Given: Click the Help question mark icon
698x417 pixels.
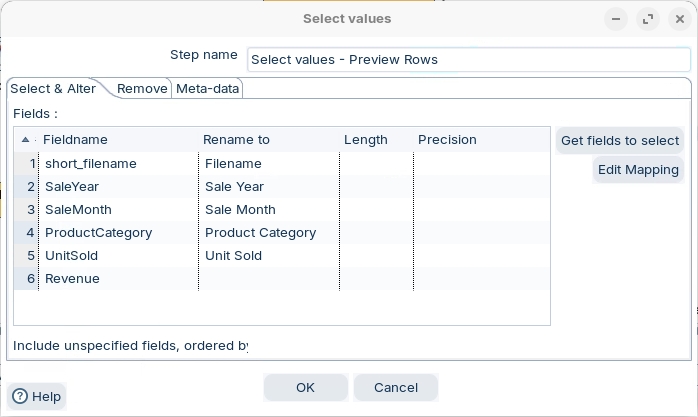Looking at the screenshot, I should coord(20,396).
